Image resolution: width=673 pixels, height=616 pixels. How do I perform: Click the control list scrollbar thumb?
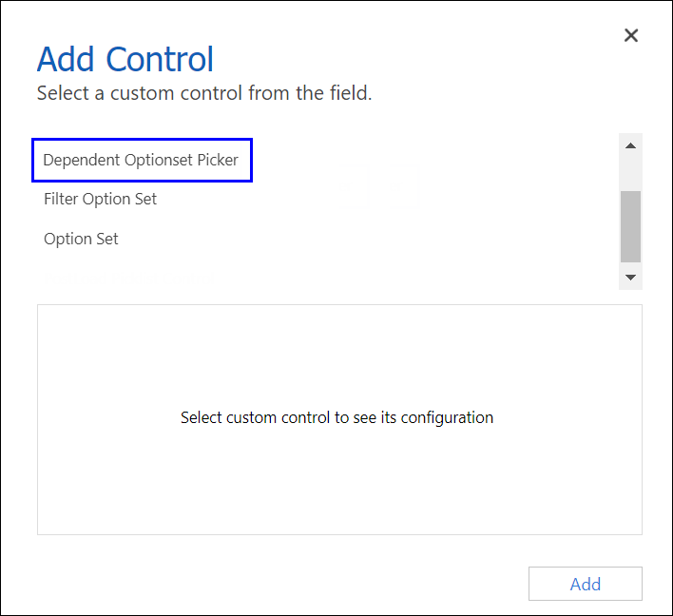tap(629, 226)
